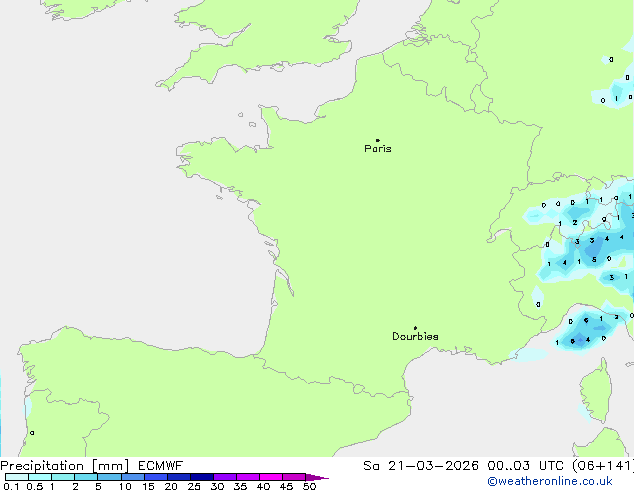Screen dimensions: 634x490
Task: Pick the 1–2 mm legend swatch
Action: pos(63,477)
